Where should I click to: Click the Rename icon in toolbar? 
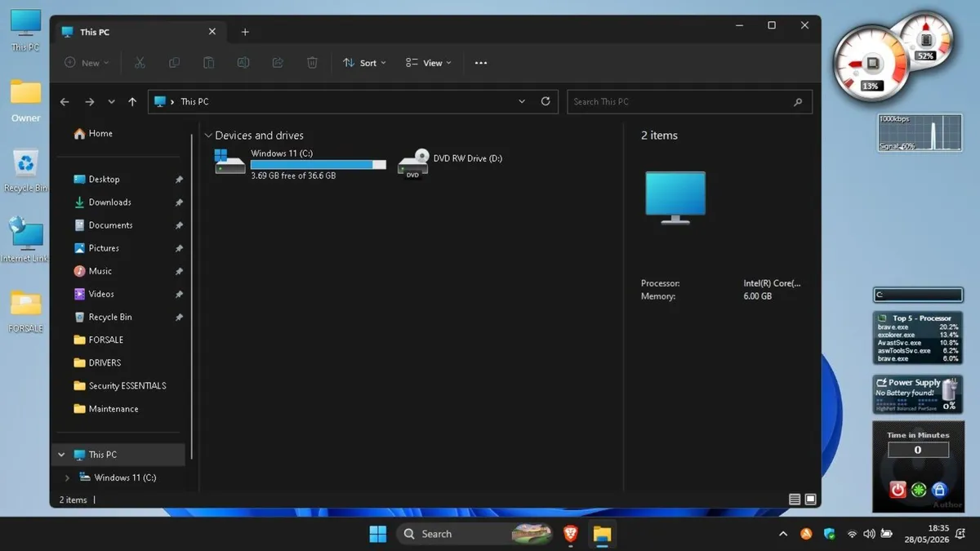click(243, 63)
